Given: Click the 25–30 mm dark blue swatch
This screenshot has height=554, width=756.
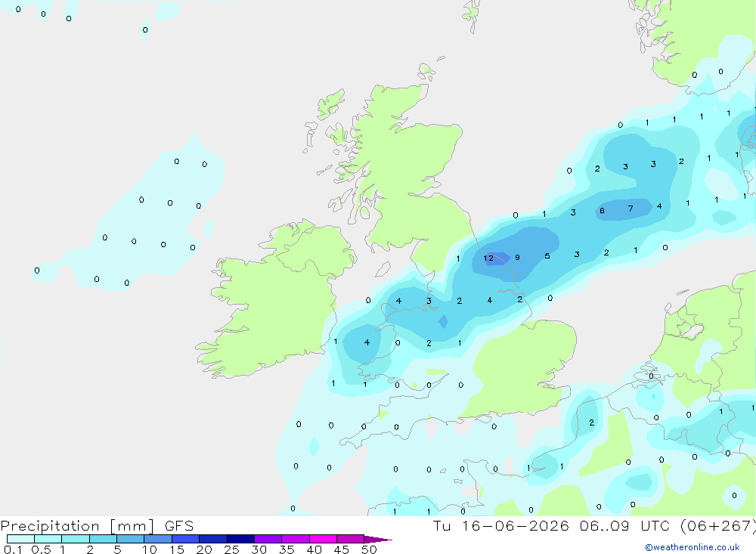Looking at the screenshot, I should (x=240, y=539).
